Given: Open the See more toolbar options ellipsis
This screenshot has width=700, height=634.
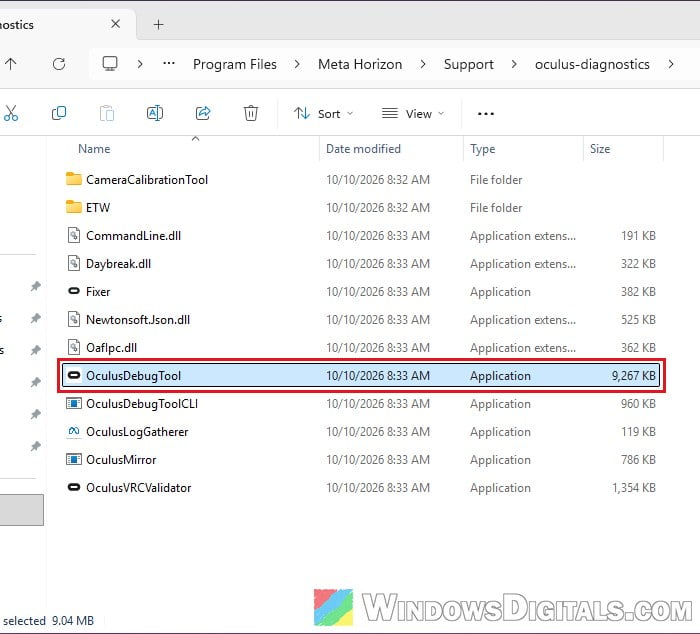Looking at the screenshot, I should click(x=486, y=114).
